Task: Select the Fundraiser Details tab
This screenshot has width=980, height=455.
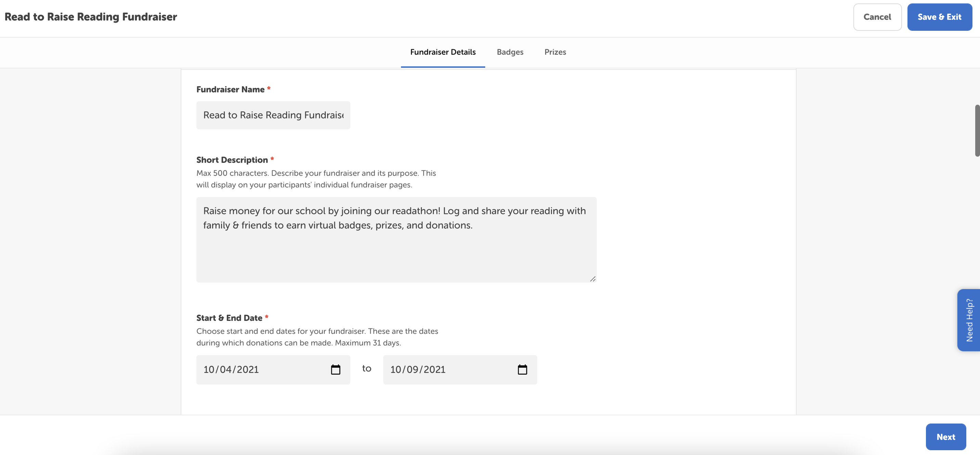Action: [x=442, y=52]
